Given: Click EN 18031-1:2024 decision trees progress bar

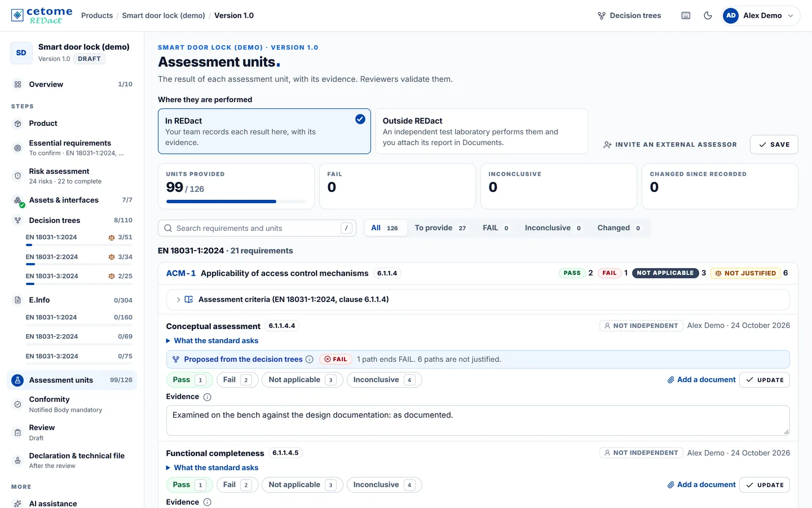Looking at the screenshot, I should tap(79, 245).
